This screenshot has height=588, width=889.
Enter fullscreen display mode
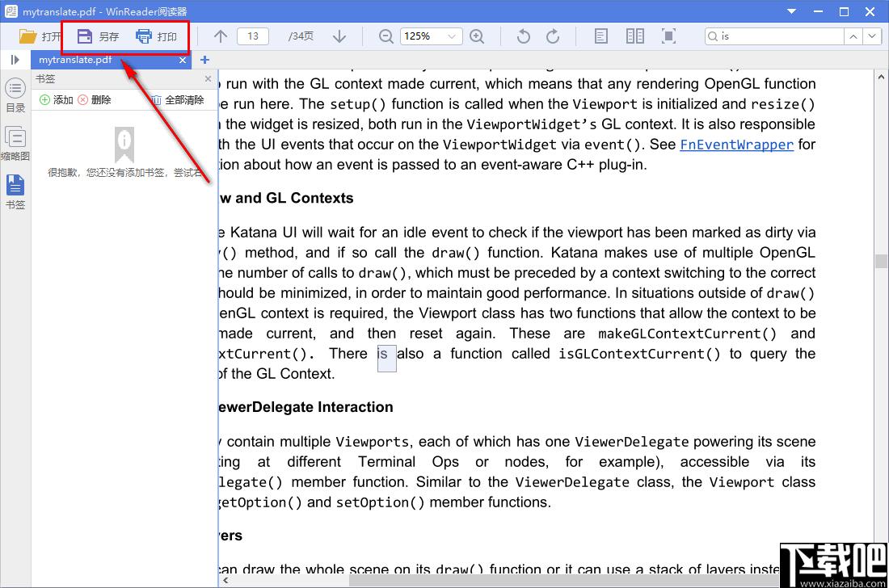(x=669, y=36)
